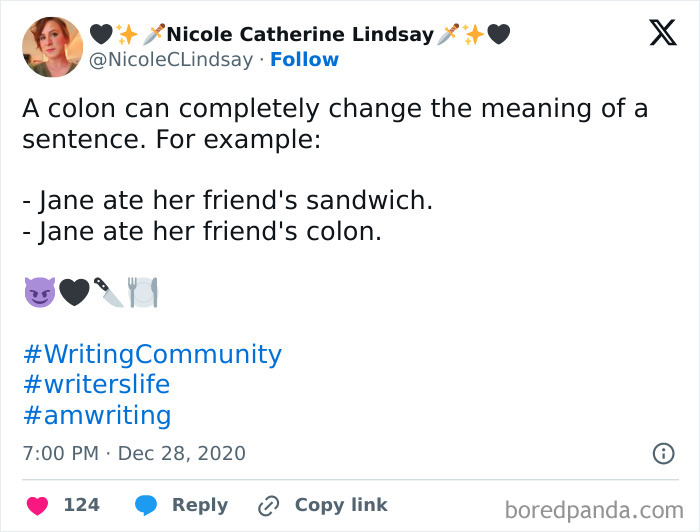The image size is (700, 532).
Task: Open the tweet info circle icon
Action: (x=663, y=453)
